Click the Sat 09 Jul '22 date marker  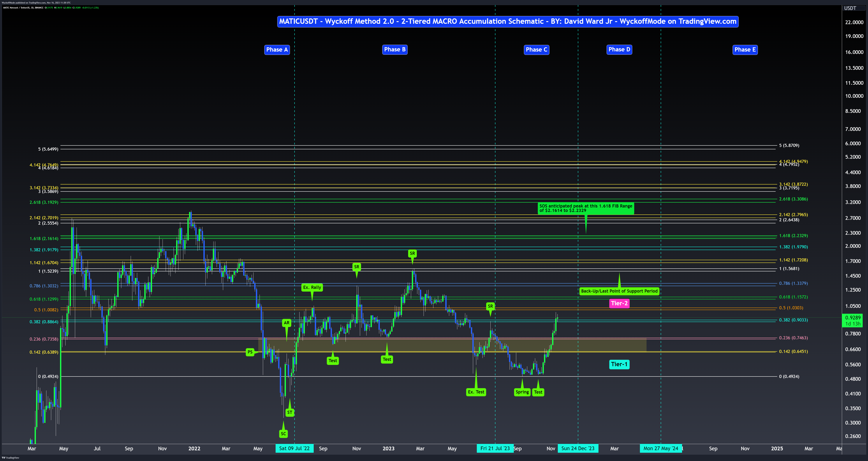(x=295, y=448)
